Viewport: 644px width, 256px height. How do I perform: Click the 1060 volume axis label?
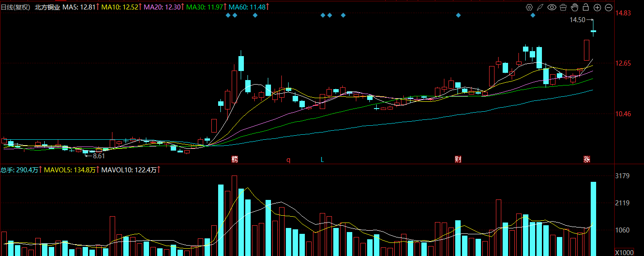622,230
